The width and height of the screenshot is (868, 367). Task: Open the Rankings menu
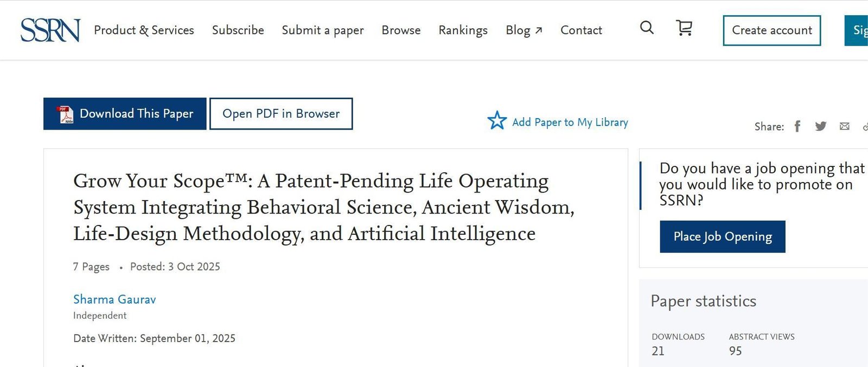pos(463,30)
